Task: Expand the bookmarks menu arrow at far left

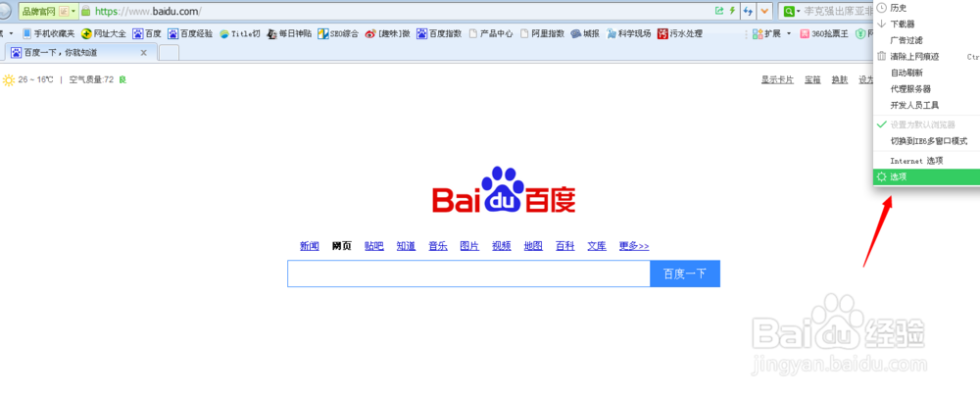Action: (11, 33)
